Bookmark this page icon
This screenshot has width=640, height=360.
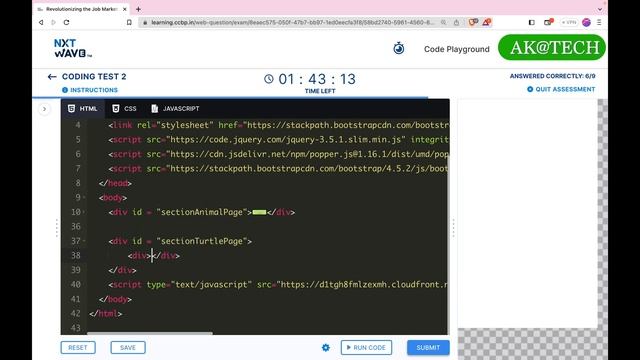[129, 22]
